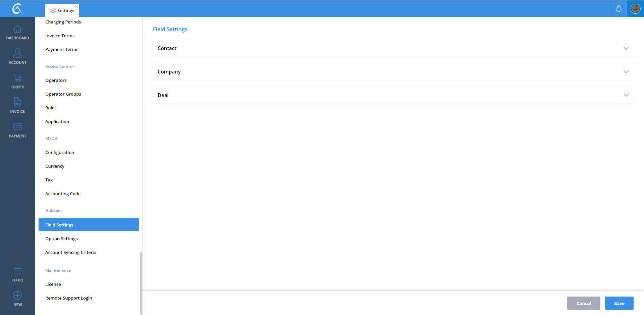The image size is (644, 315).
Task: Open the Order cart icon
Action: click(x=17, y=78)
